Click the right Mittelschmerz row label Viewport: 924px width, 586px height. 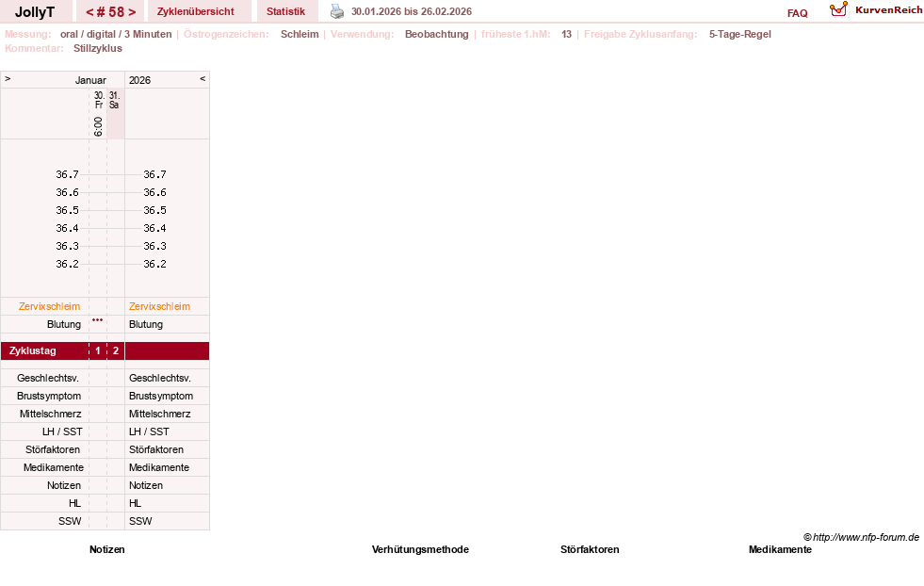pyautogui.click(x=160, y=414)
